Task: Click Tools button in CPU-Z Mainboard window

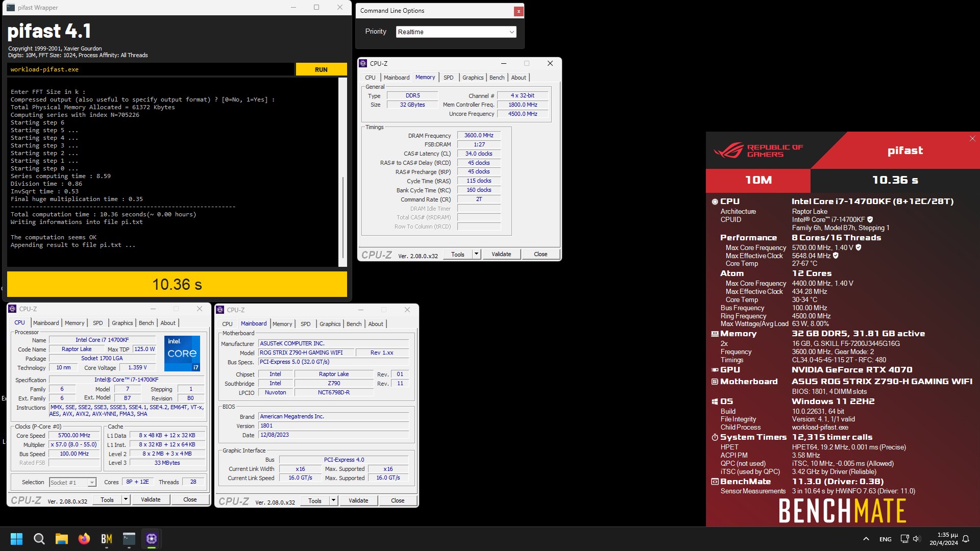Action: pos(315,500)
